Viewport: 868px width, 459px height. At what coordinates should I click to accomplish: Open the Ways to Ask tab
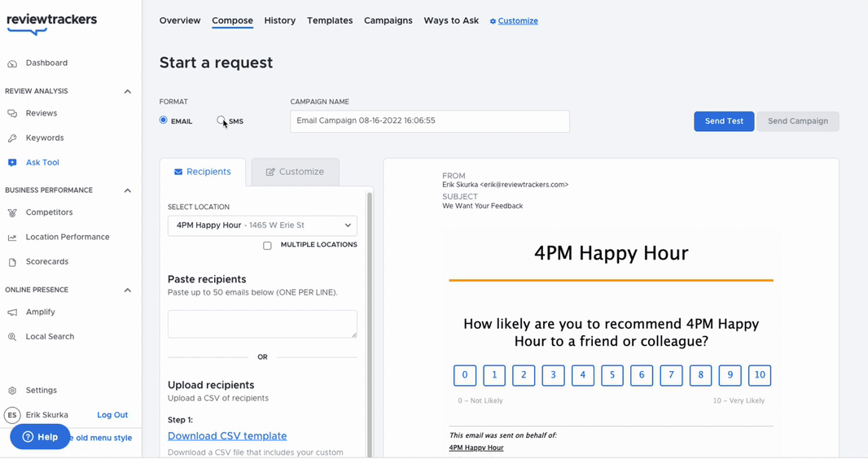pos(451,20)
